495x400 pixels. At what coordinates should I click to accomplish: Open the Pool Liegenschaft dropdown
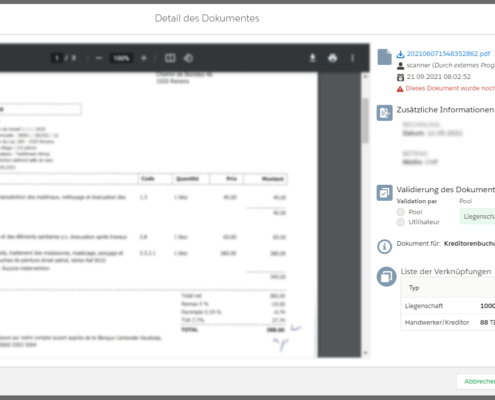coord(477,217)
